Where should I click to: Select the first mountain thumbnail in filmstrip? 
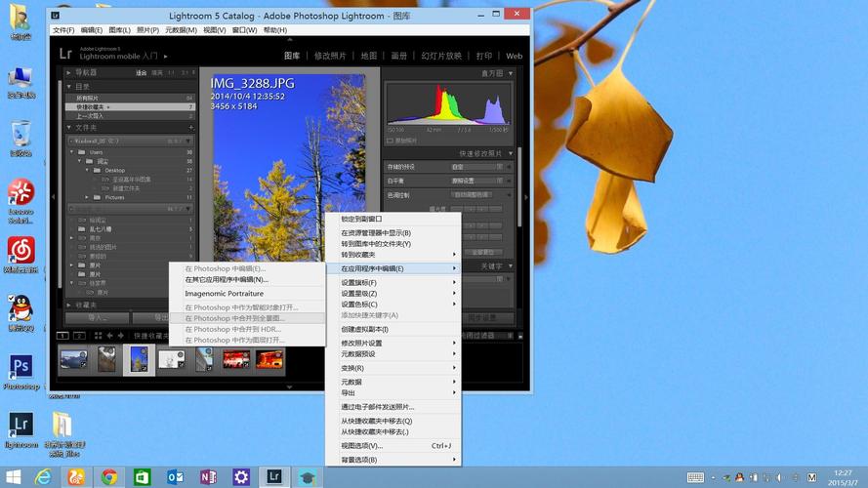coord(73,359)
